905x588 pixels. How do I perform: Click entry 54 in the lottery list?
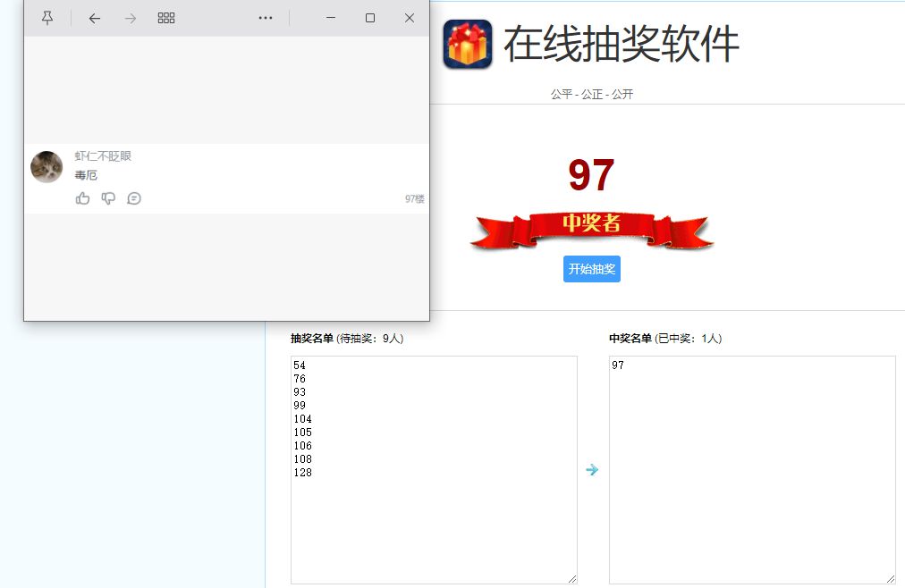300,365
